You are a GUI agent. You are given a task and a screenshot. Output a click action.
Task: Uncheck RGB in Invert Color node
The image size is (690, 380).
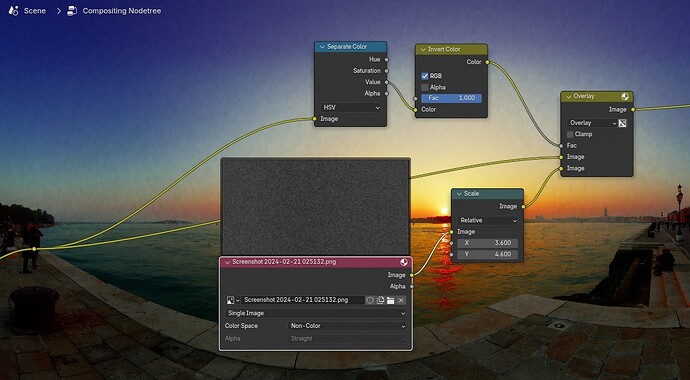click(x=425, y=76)
